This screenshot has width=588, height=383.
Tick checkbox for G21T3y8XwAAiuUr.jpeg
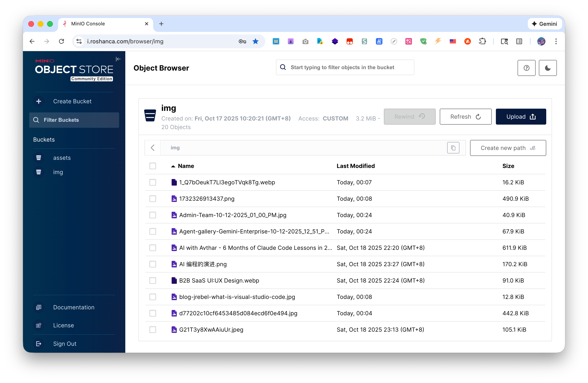pyautogui.click(x=153, y=329)
